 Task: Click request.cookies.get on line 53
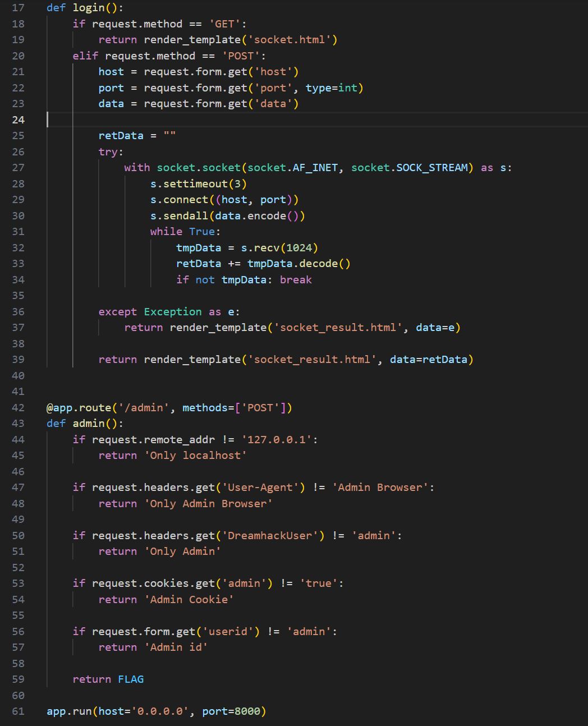tap(153, 583)
